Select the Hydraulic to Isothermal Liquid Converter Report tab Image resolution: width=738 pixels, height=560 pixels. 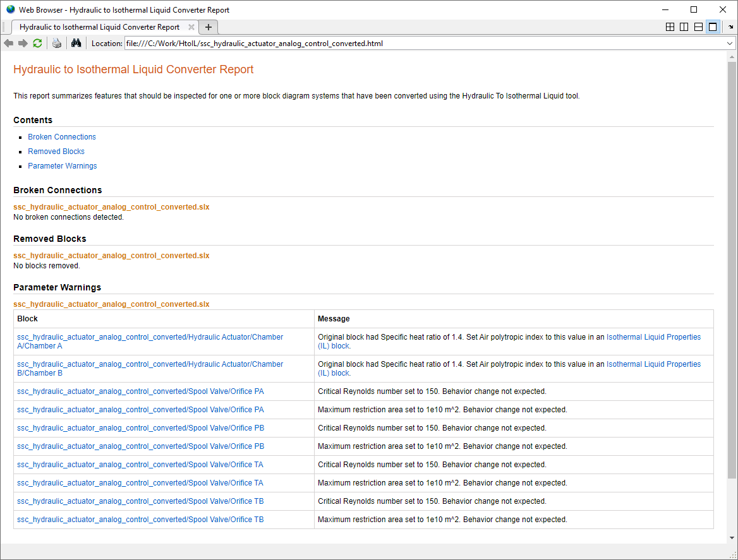coord(99,27)
